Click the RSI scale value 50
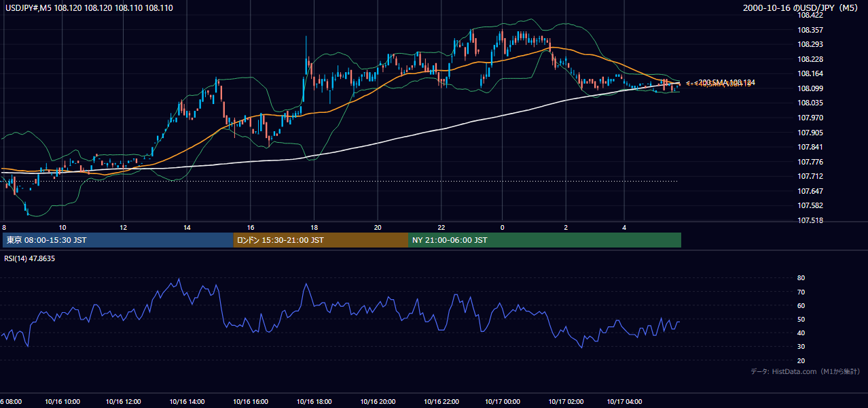Image resolution: width=868 pixels, height=408 pixels. point(801,319)
